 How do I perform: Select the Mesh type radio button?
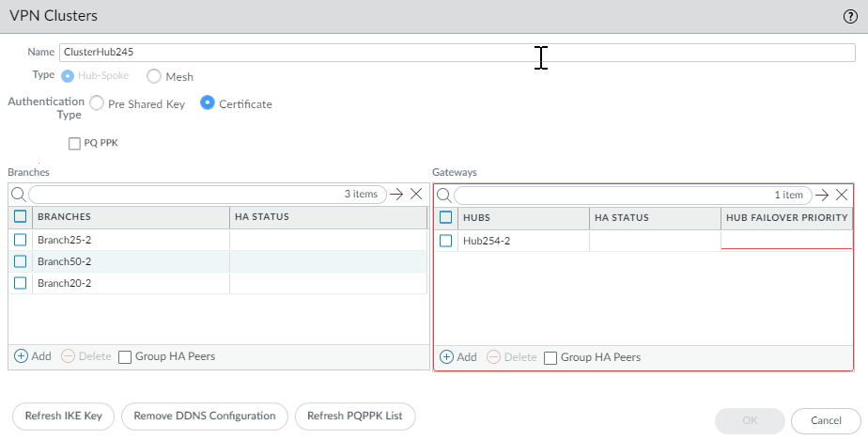pyautogui.click(x=154, y=76)
